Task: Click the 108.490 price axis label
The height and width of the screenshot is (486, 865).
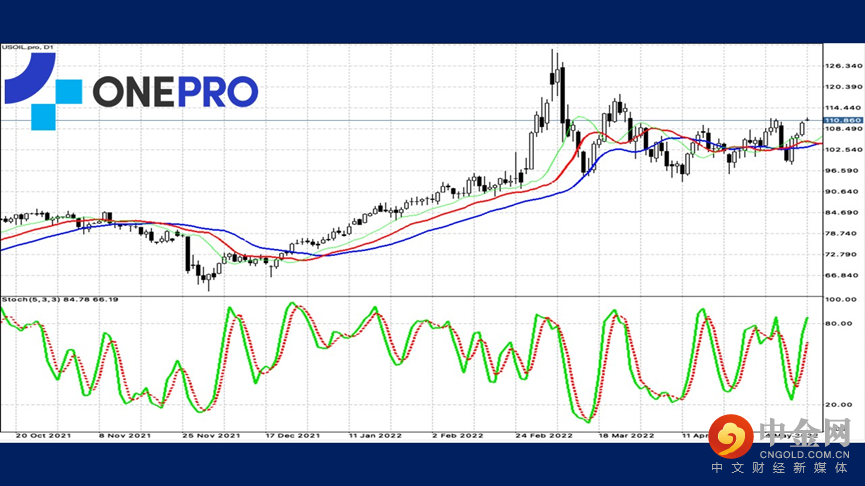Action: click(x=842, y=129)
